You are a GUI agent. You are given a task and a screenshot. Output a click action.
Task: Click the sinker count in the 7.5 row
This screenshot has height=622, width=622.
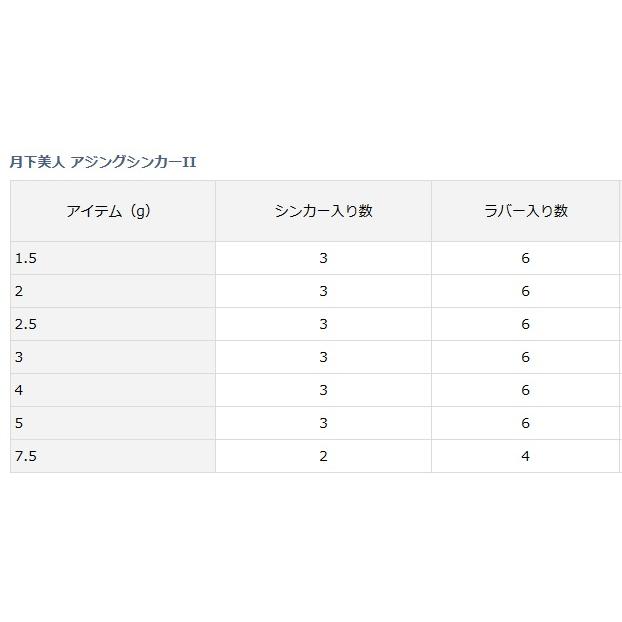tap(323, 456)
